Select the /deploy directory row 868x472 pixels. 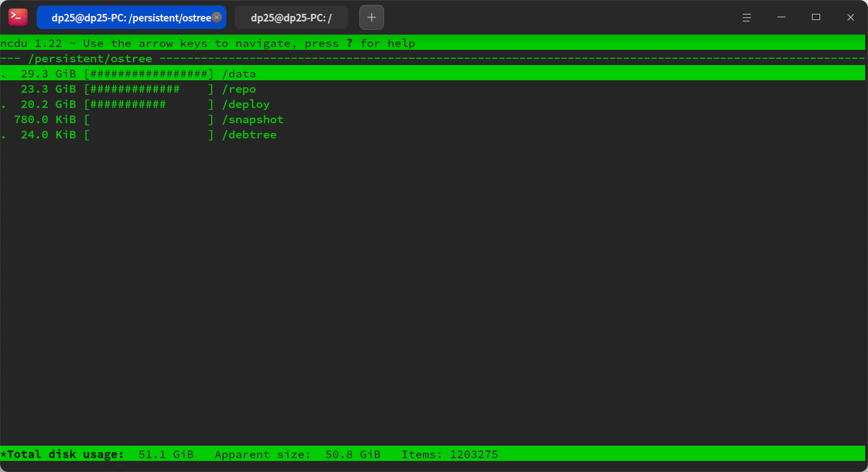click(x=433, y=104)
